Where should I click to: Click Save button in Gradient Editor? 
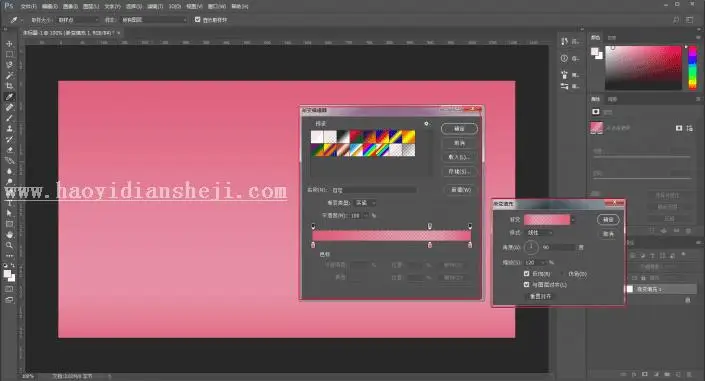[459, 171]
